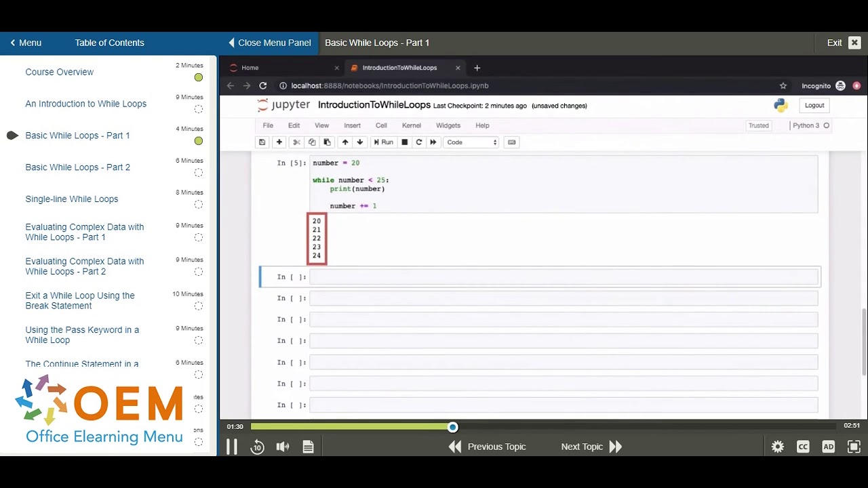Viewport: 868px width, 488px height.
Task: Run the current cell
Action: (383, 142)
